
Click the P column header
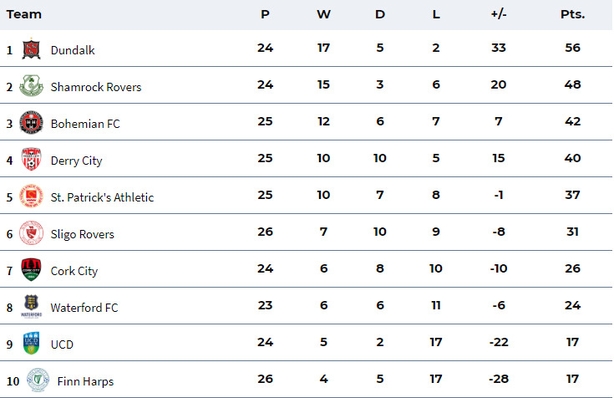pos(265,14)
